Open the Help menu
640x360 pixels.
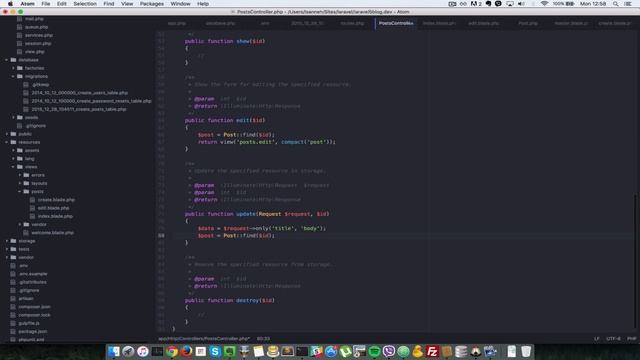click(x=203, y=4)
